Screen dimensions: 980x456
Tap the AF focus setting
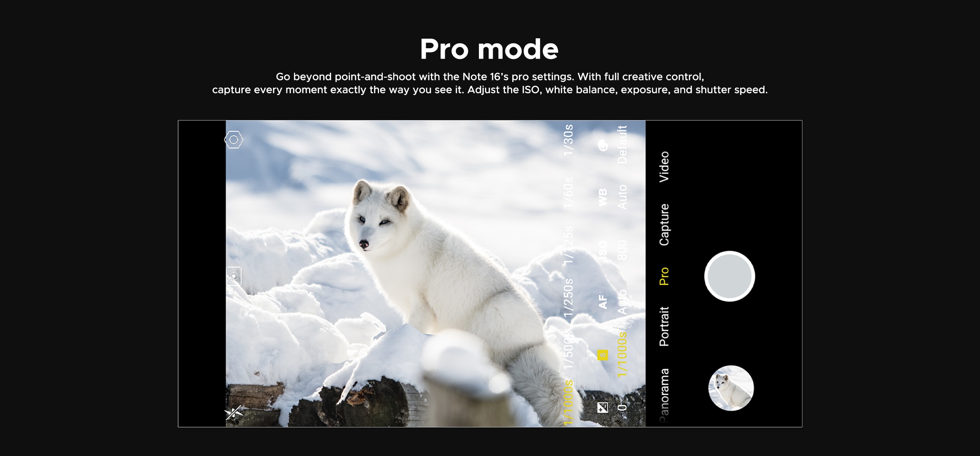[603, 302]
